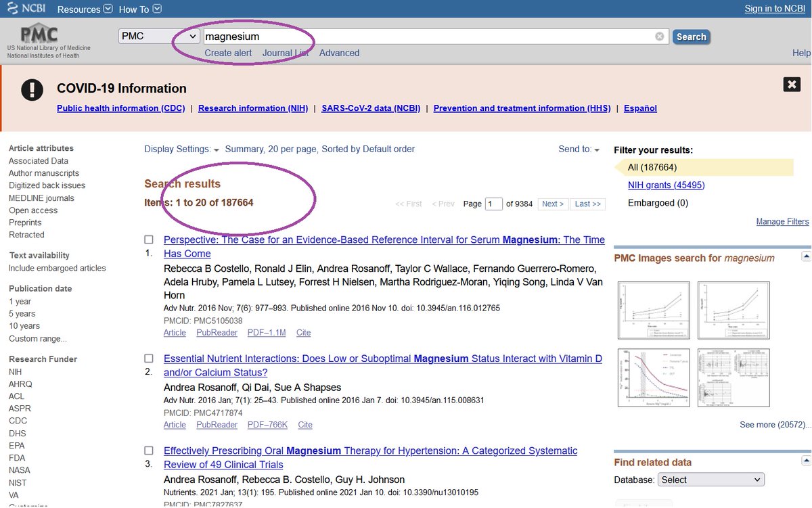Limit publication date to 5 years
Screen dimensions: 812x508
[22, 314]
